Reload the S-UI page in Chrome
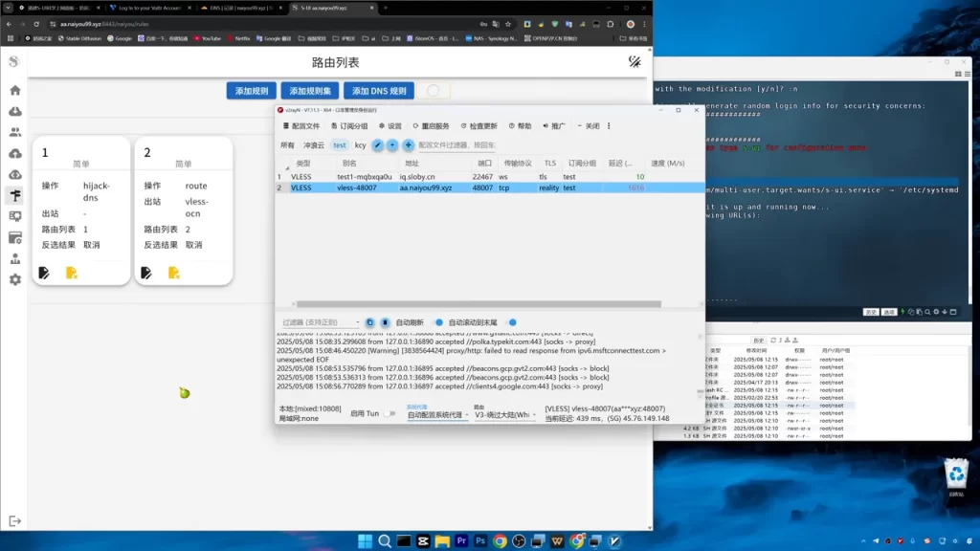This screenshot has height=551, width=980. (x=36, y=24)
